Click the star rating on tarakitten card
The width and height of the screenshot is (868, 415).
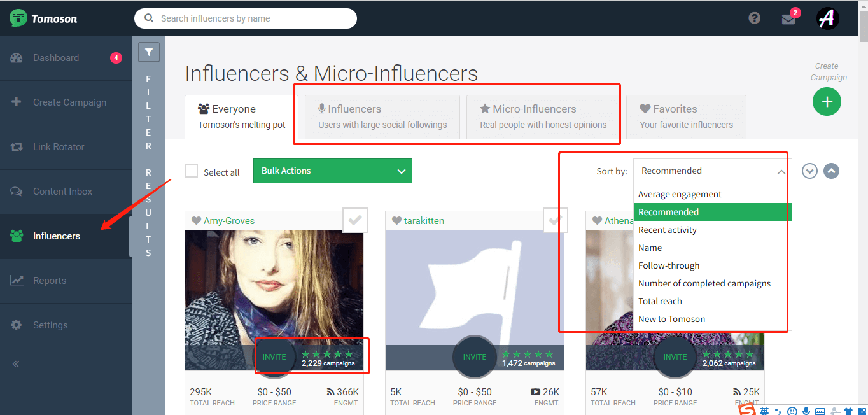528,354
